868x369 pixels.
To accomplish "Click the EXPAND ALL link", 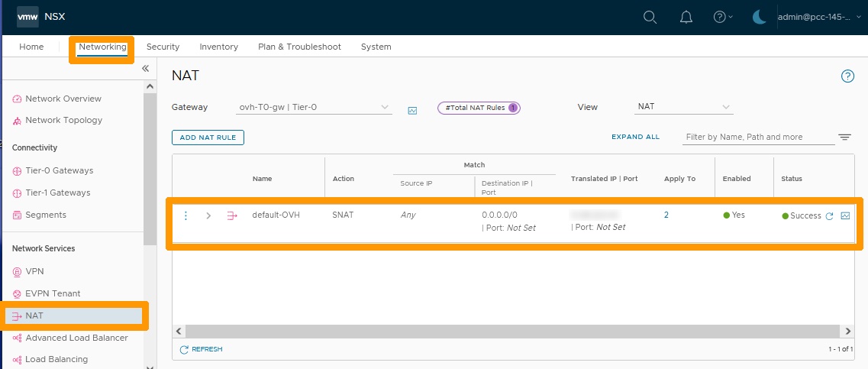I will pos(635,137).
